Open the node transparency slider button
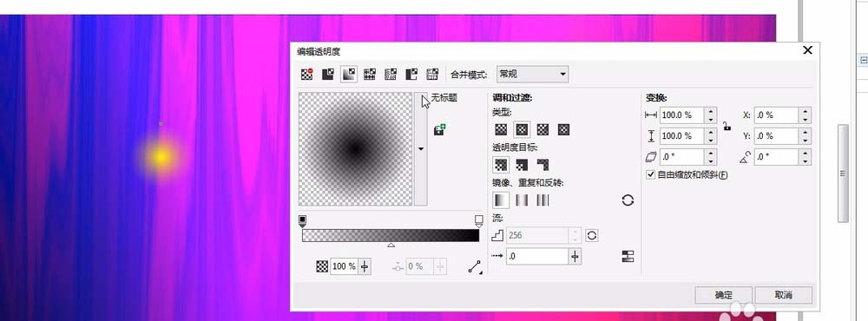 tap(365, 266)
